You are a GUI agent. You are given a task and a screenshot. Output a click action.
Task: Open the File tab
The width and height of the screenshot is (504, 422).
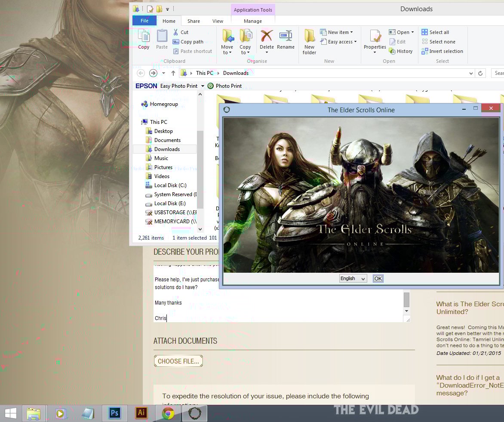(x=144, y=21)
